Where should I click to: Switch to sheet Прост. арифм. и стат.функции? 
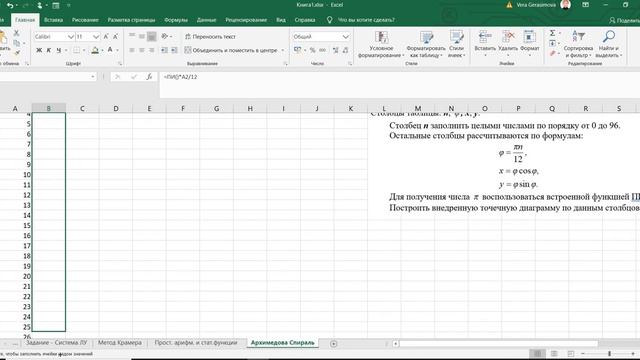click(196, 343)
